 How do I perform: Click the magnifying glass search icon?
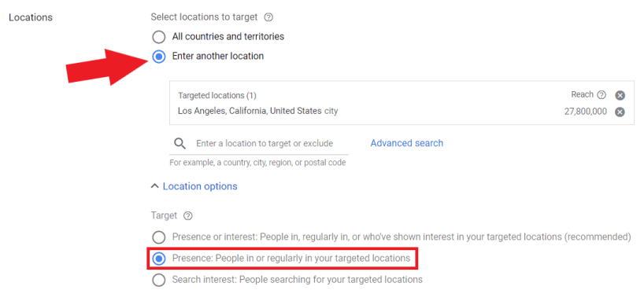180,144
